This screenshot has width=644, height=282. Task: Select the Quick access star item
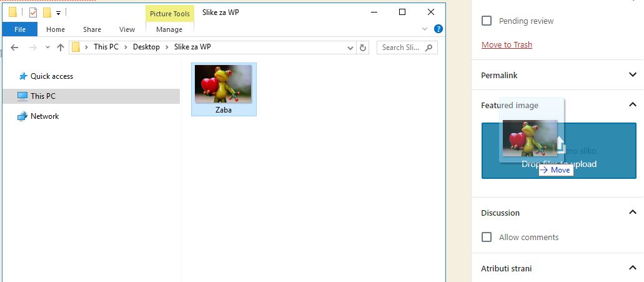click(x=51, y=76)
